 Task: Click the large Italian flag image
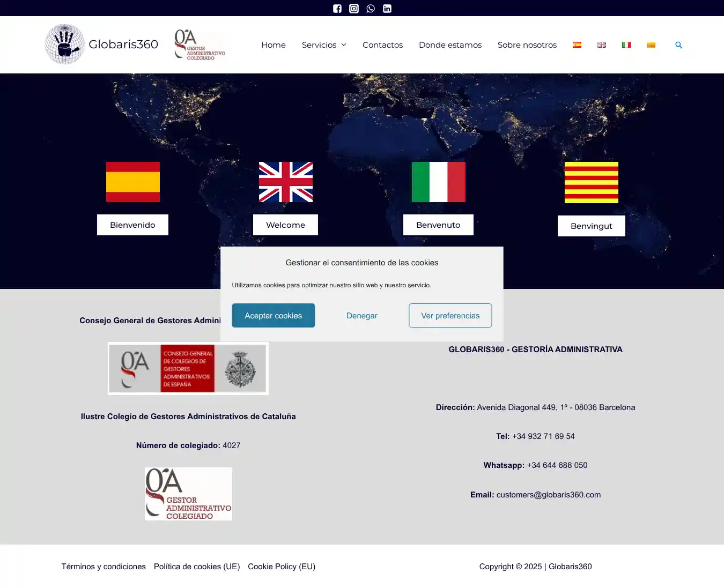click(438, 182)
